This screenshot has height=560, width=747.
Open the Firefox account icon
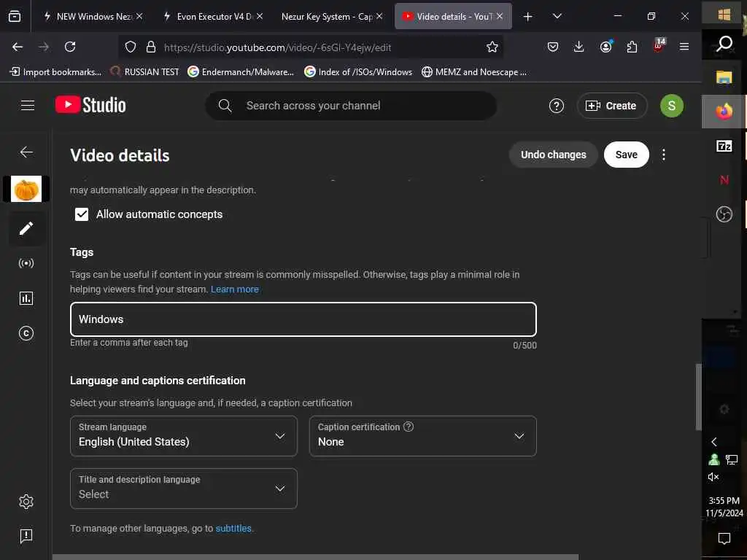[605, 47]
